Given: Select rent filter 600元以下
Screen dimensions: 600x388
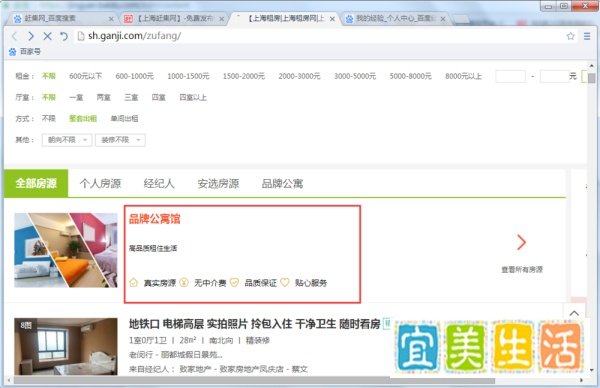Looking at the screenshot, I should click(85, 76).
